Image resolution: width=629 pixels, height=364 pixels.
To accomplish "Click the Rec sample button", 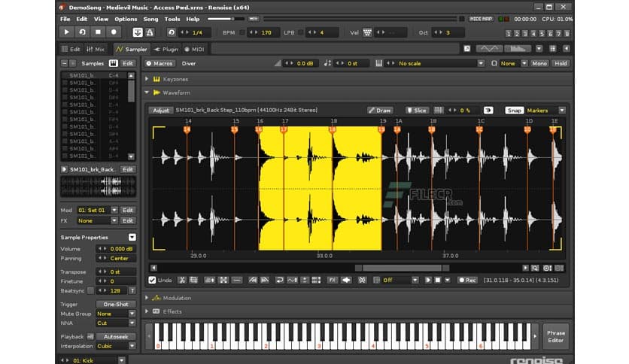I will pyautogui.click(x=468, y=281).
